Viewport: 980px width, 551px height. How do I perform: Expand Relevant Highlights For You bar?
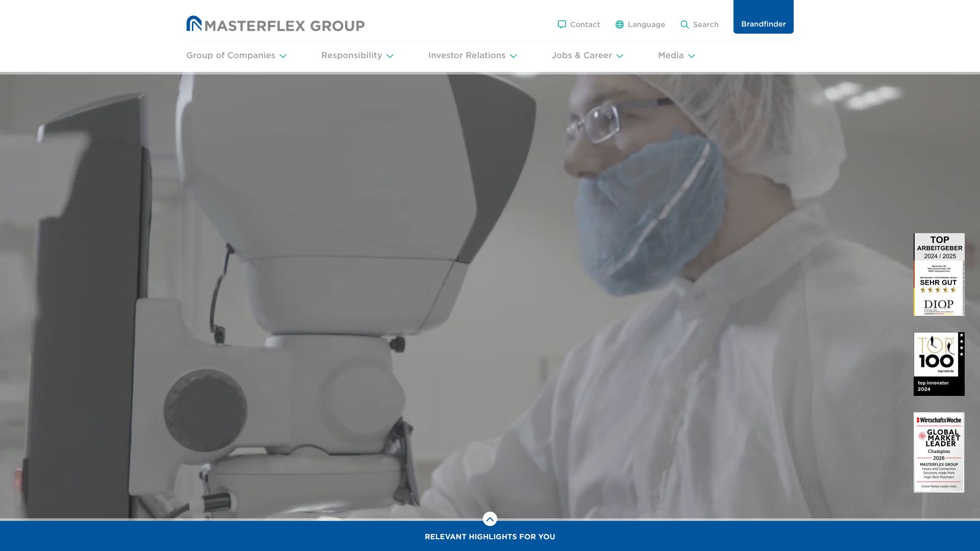coord(490,537)
